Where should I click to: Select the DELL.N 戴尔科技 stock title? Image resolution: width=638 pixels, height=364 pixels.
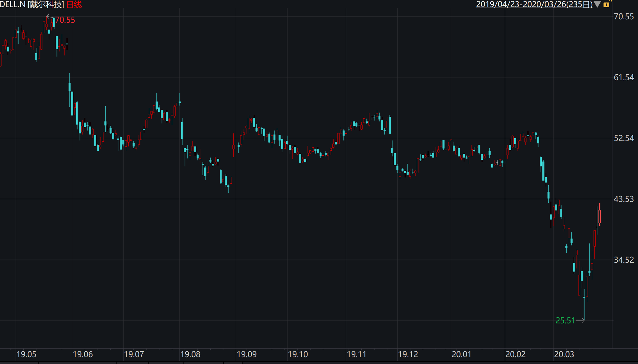pos(32,4)
